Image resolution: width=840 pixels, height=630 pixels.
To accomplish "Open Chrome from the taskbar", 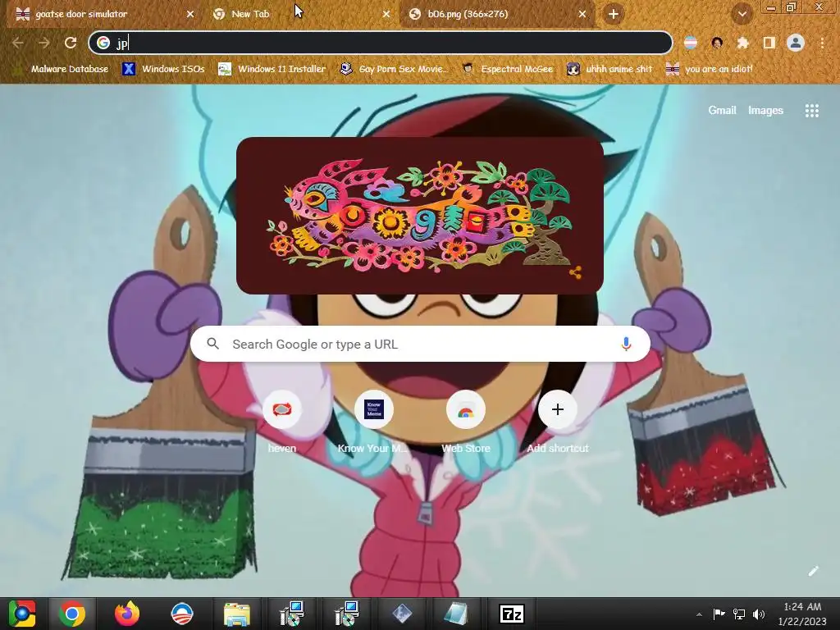I will tap(72, 614).
